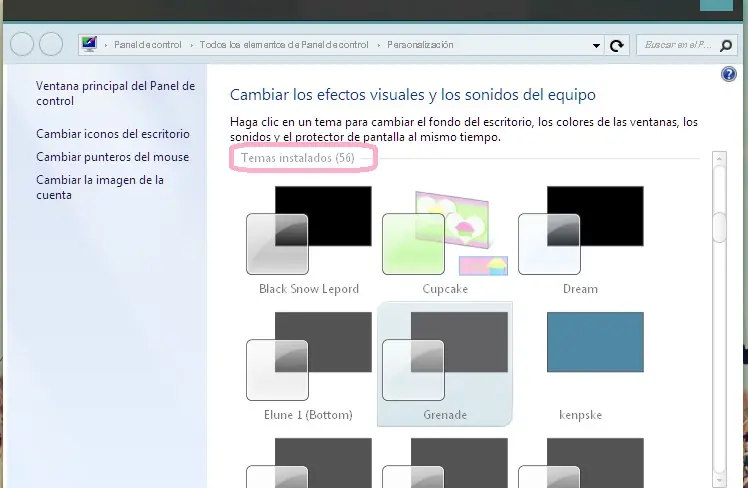
Task: Click the theme list scrollbar down arrow
Action: pyautogui.click(x=719, y=481)
